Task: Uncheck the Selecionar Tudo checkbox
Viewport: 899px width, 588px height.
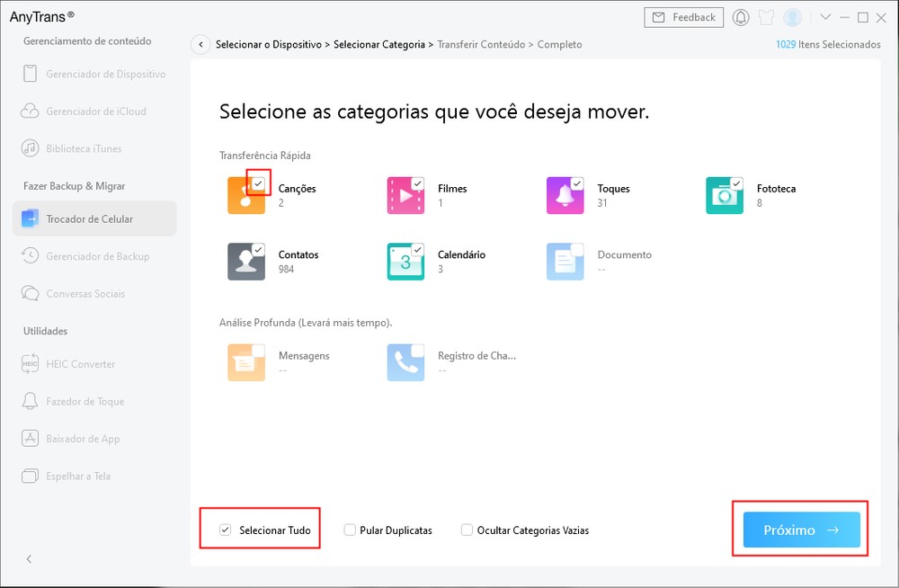Action: tap(226, 530)
